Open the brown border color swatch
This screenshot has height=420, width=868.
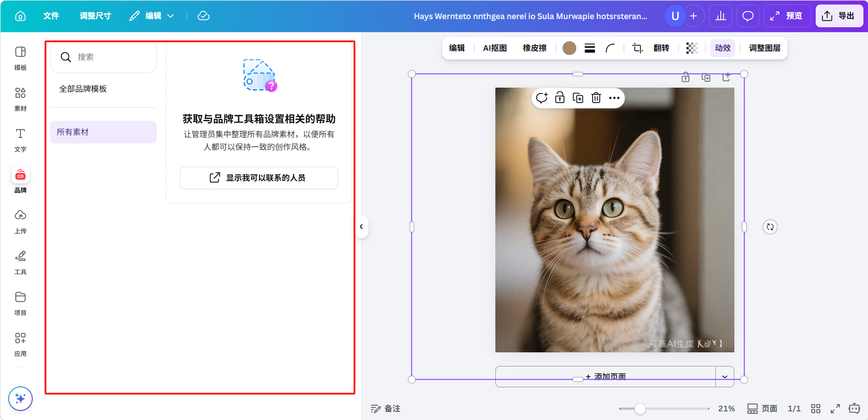[569, 48]
